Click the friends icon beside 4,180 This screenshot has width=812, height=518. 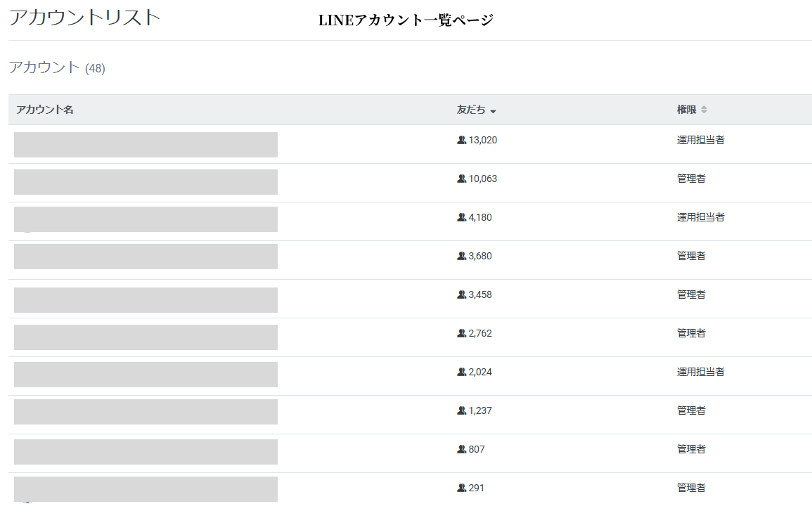461,218
